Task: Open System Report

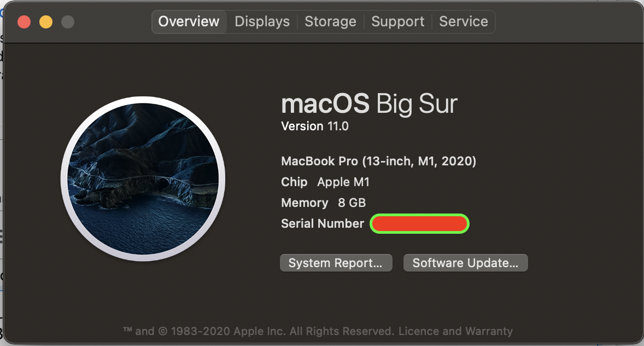Action: 336,263
